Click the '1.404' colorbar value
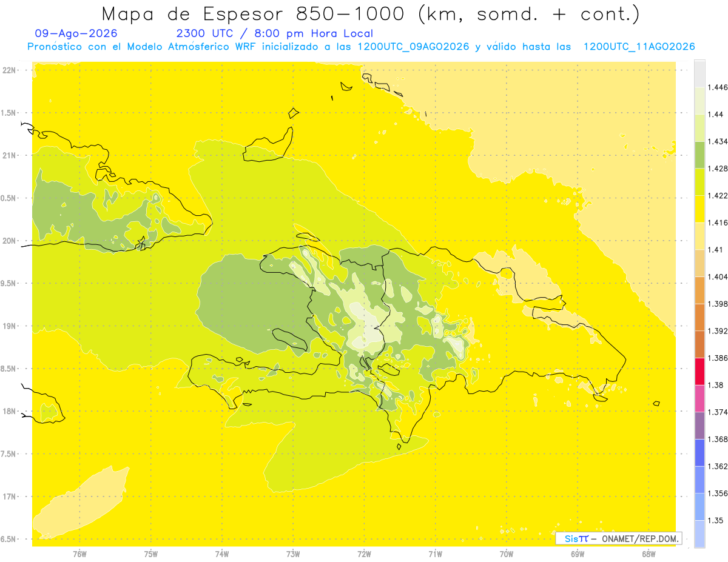The height and width of the screenshot is (562, 728). click(x=717, y=276)
